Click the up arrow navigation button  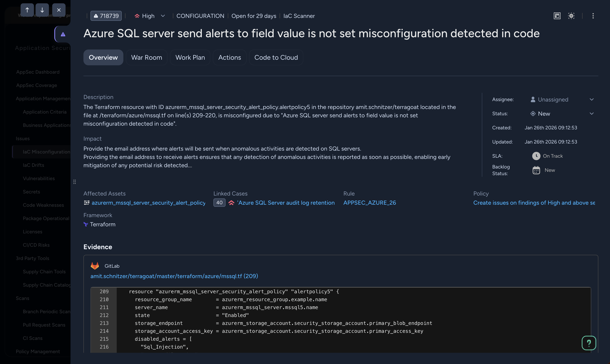tap(27, 10)
